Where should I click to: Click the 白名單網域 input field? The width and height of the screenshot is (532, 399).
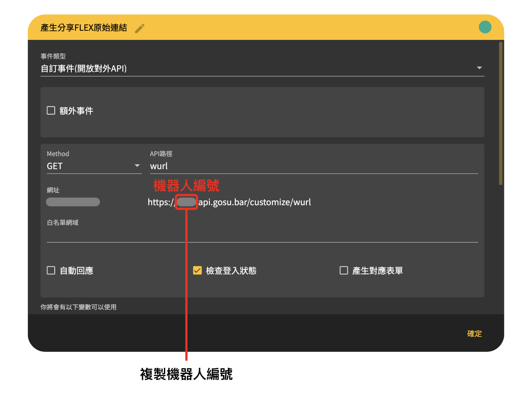pyautogui.click(x=262, y=235)
